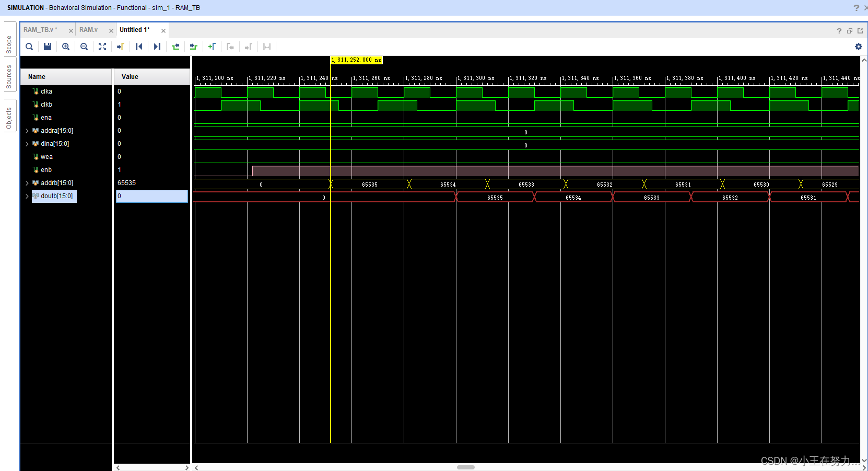Screen dimensions: 868x471
Task: Open the waveform settings gear
Action: click(858, 47)
